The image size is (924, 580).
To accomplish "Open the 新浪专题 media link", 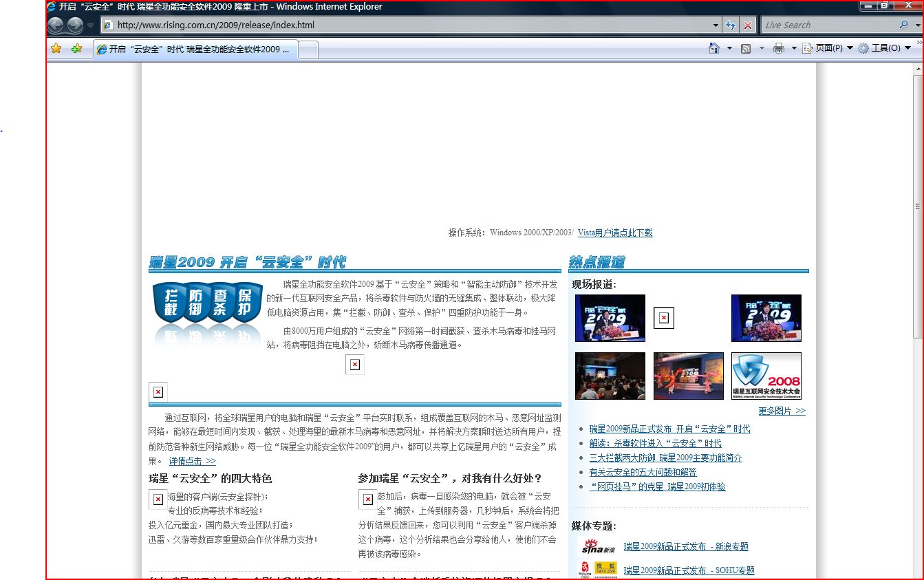I will pyautogui.click(x=685, y=546).
